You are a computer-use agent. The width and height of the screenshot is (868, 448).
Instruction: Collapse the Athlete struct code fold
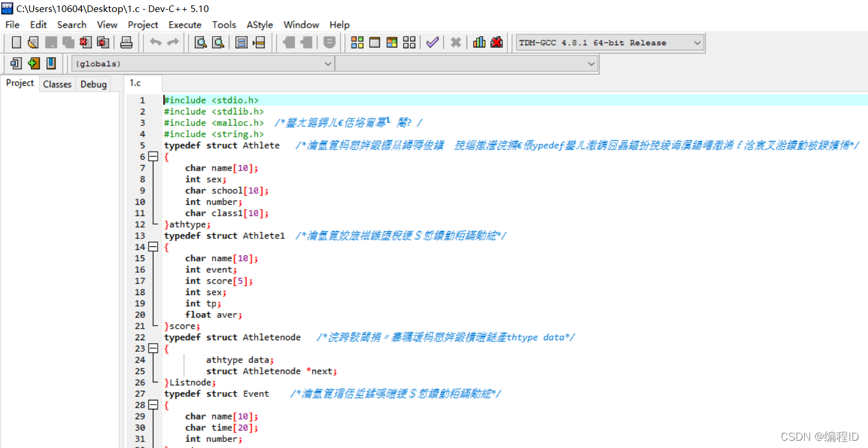[x=152, y=156]
